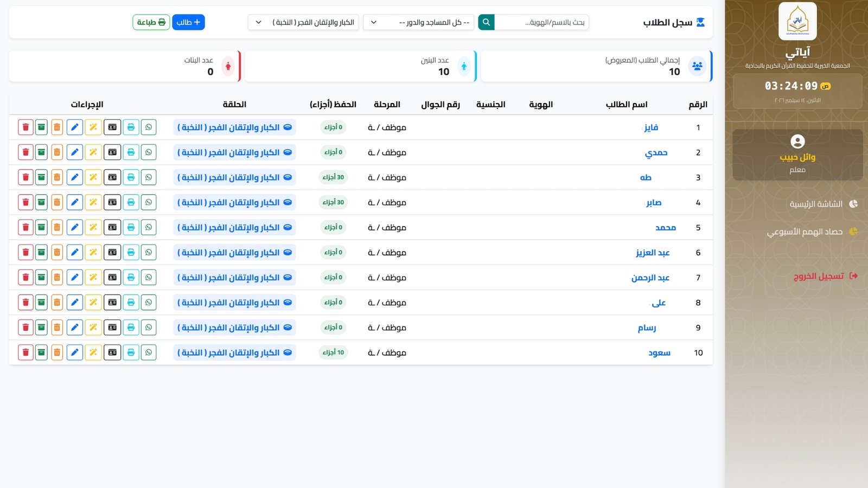868x488 pixels.
Task: Expand the الكبار والإتقان الفجر halaqa dropdown
Action: pyautogui.click(x=303, y=22)
